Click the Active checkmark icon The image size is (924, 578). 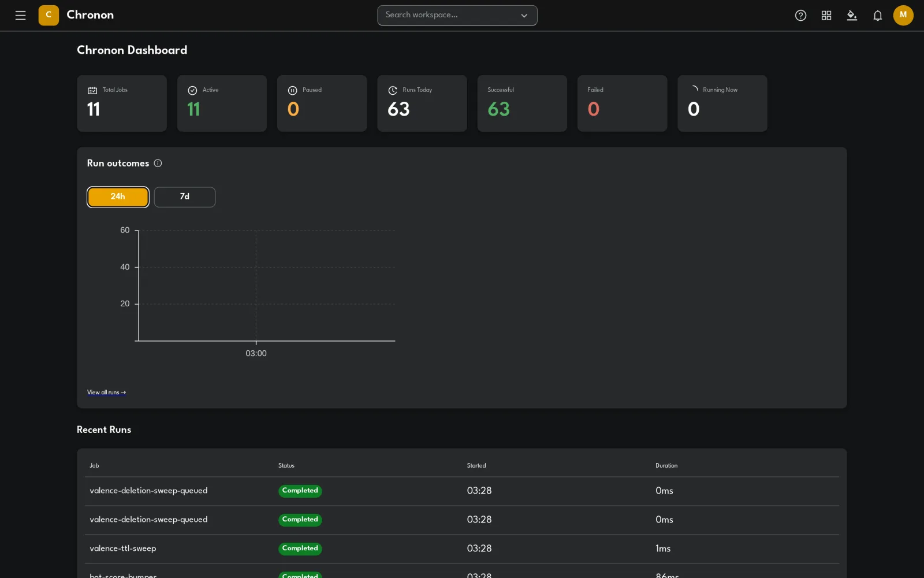(x=192, y=91)
